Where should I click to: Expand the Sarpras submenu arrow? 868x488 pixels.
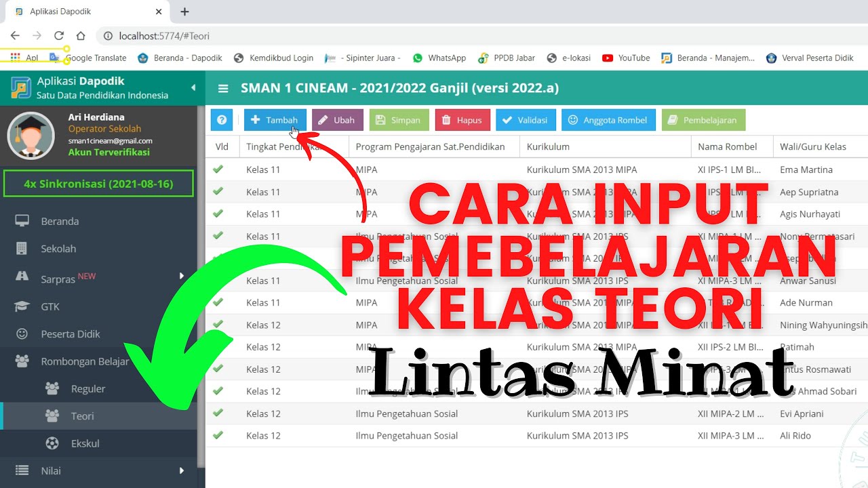tap(182, 276)
